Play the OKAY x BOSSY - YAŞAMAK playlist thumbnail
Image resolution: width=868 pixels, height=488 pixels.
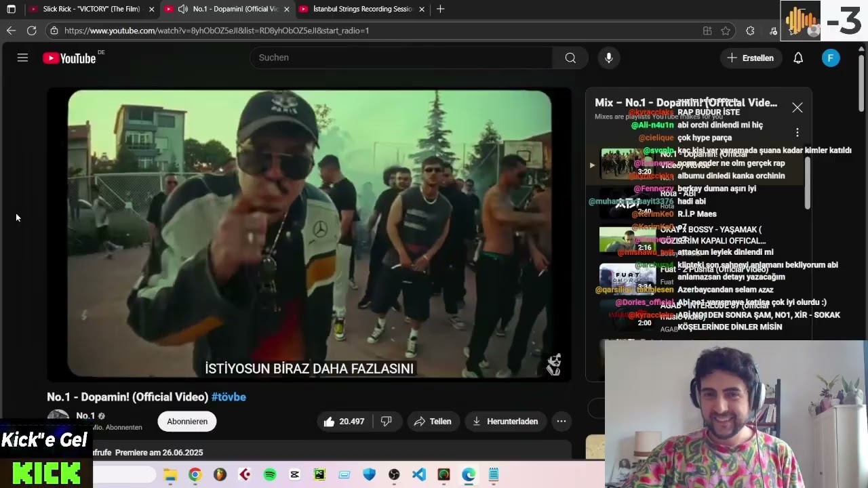pos(627,240)
